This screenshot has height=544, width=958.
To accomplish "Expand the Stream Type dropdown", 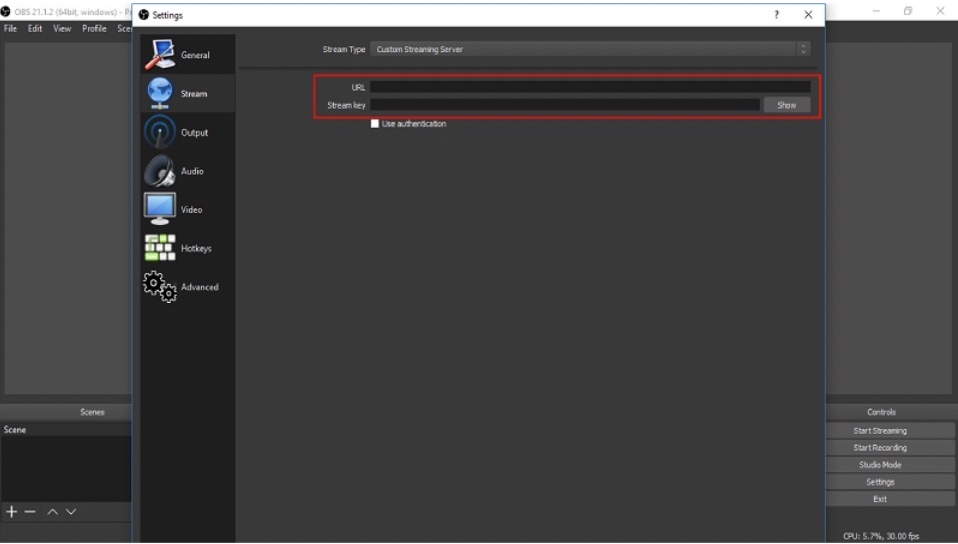I will (590, 49).
